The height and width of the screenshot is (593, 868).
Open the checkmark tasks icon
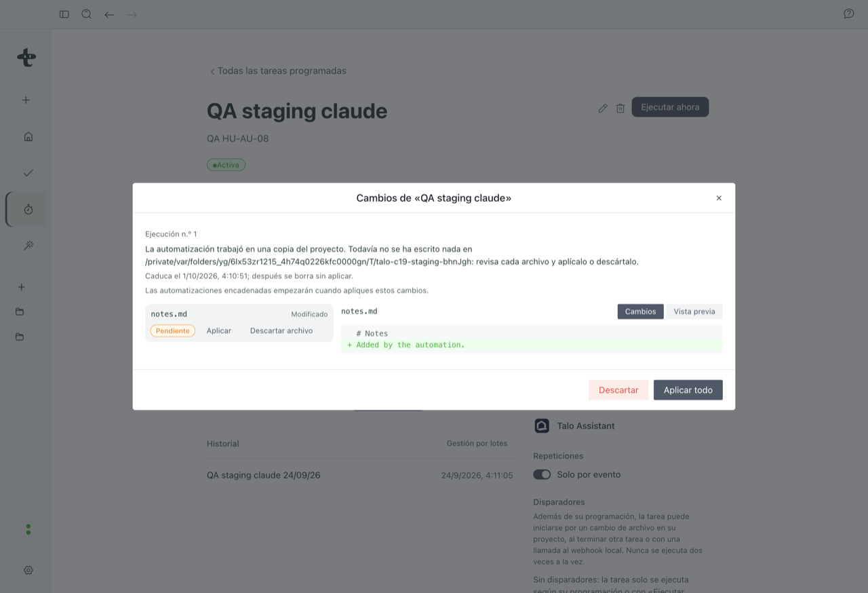28,173
